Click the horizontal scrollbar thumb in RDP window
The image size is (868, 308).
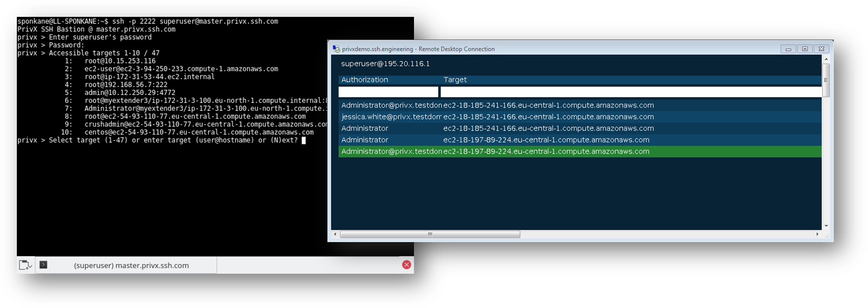(x=430, y=234)
